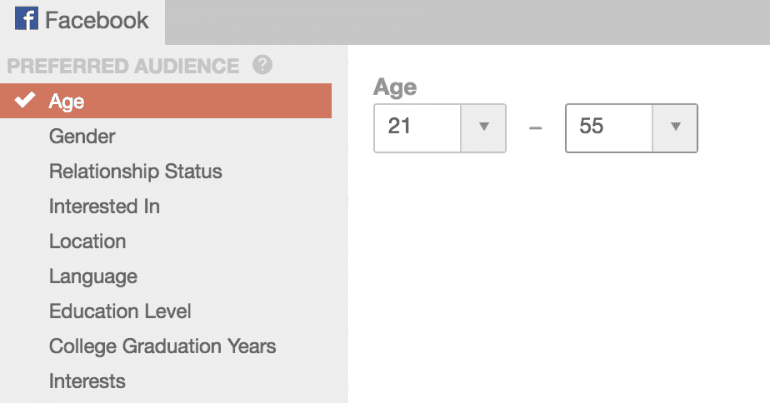Image resolution: width=770 pixels, height=403 pixels.
Task: Open the Preferred Audience help question mark
Action: point(263,66)
